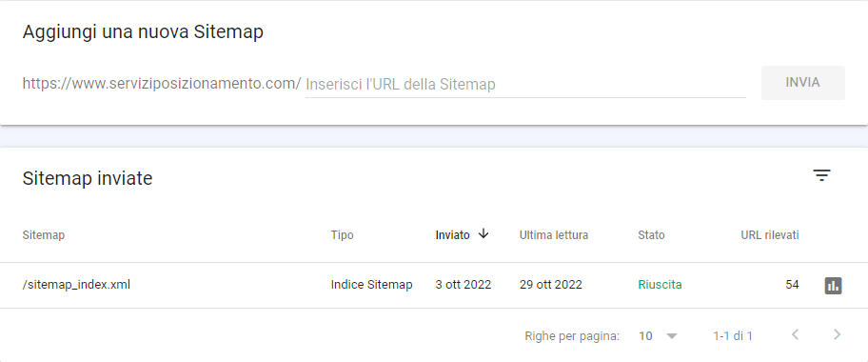This screenshot has width=868, height=362.
Task: Sort by Tipo column header
Action: 342,235
